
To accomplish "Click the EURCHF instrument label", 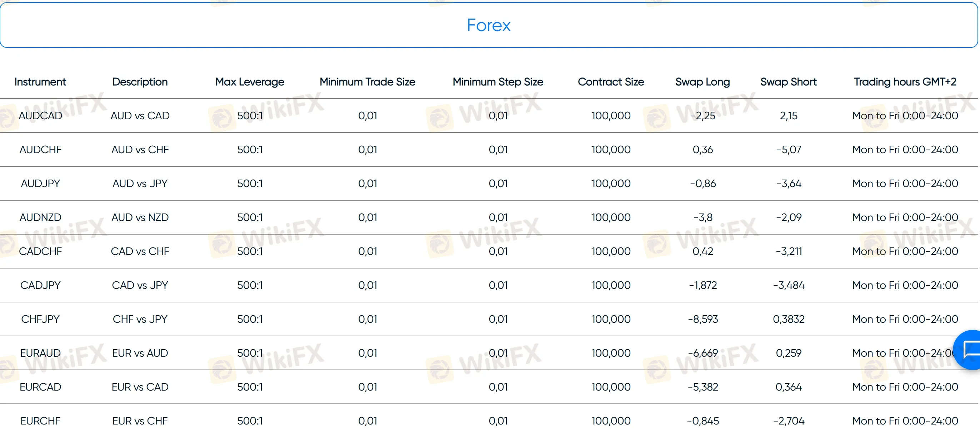I will pos(40,421).
